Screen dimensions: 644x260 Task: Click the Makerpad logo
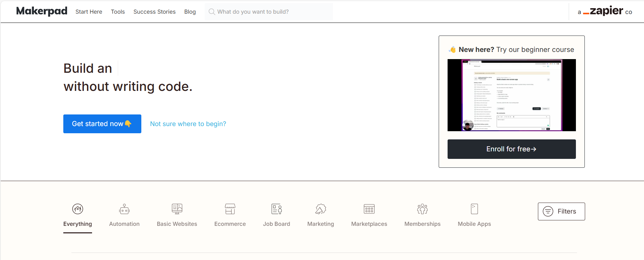tap(42, 11)
